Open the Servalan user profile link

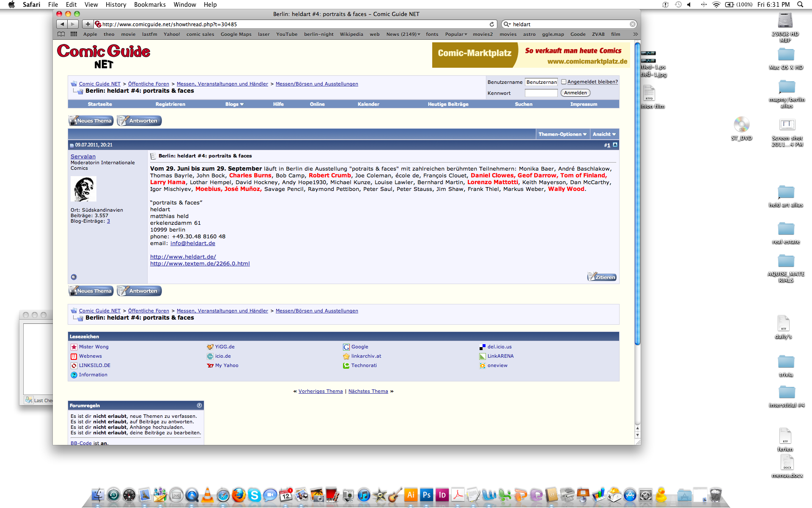click(83, 156)
